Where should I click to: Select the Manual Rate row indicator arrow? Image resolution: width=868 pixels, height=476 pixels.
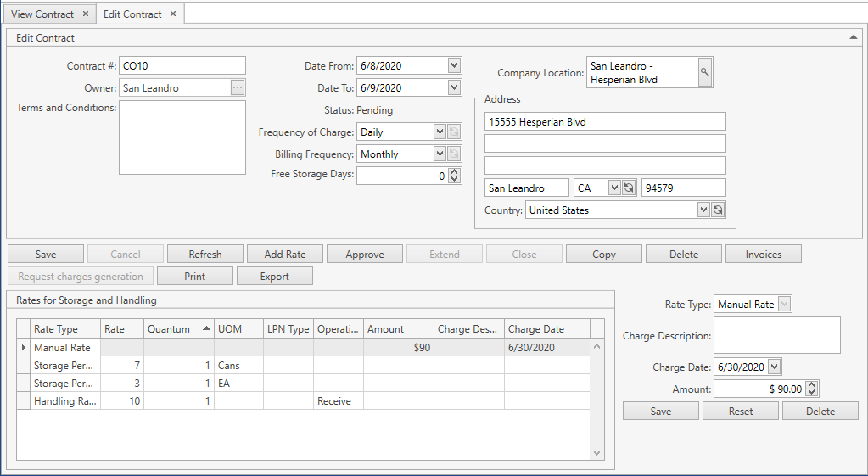click(24, 347)
